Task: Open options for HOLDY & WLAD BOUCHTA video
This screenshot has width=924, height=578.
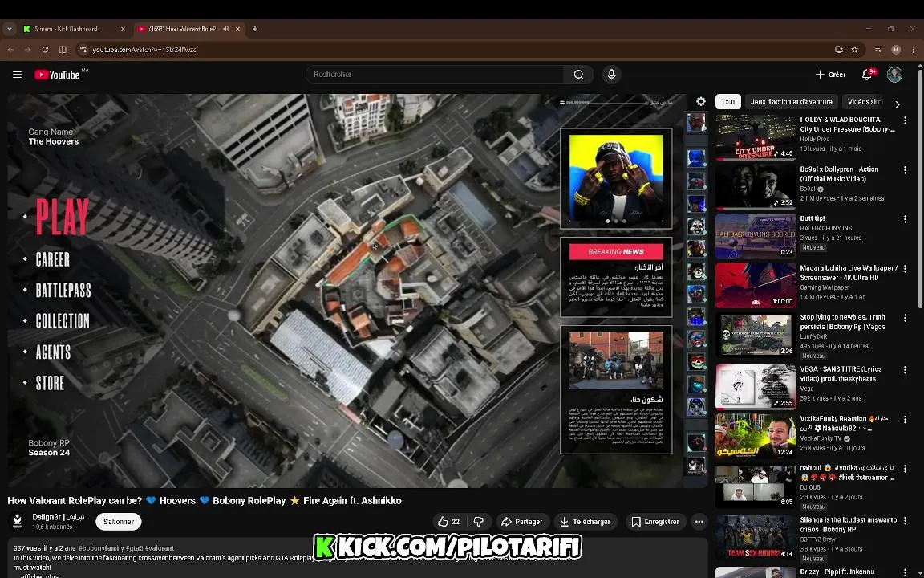Action: click(x=905, y=120)
